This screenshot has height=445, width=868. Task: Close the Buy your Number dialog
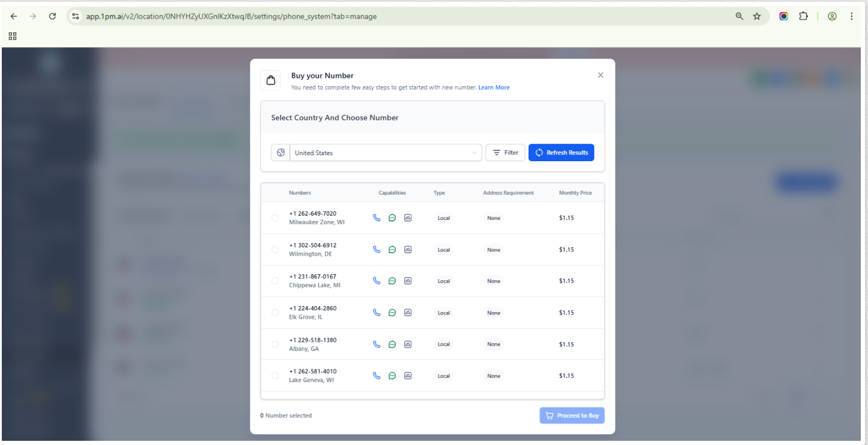600,75
